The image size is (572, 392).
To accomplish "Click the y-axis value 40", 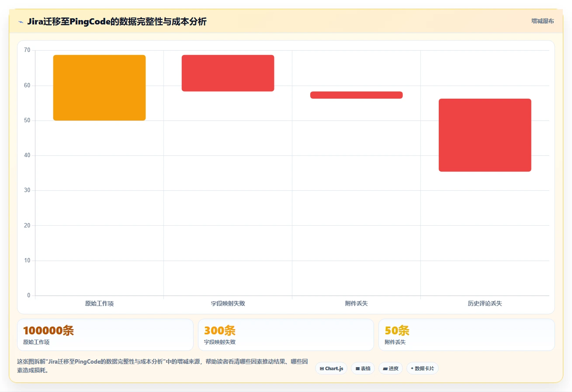I will pos(27,155).
